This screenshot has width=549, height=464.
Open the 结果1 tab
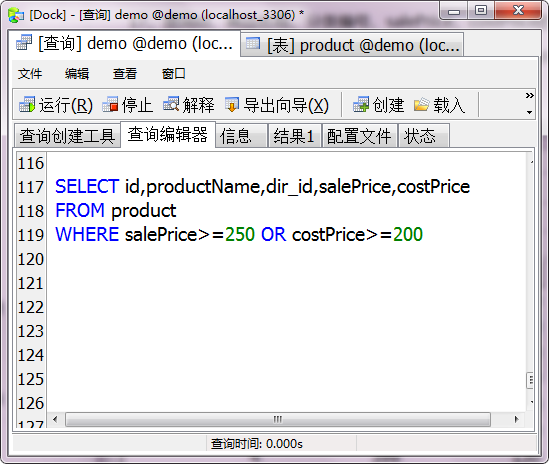point(294,136)
